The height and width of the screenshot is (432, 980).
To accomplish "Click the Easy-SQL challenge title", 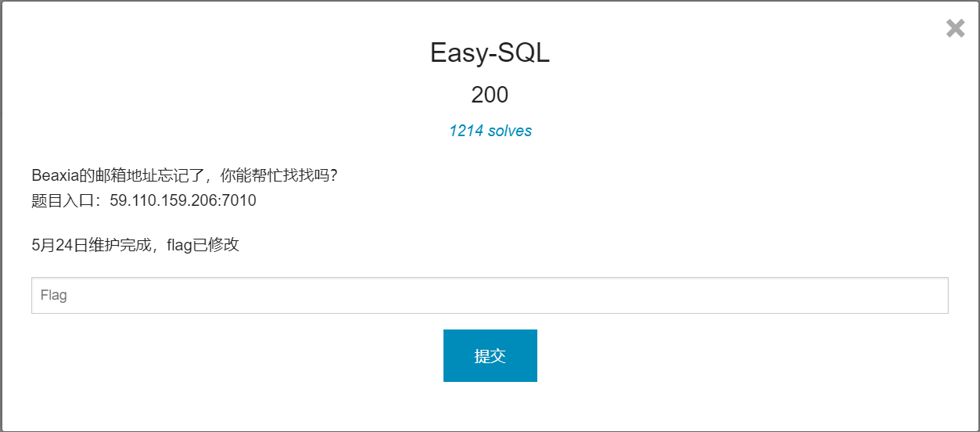I will point(490,53).
